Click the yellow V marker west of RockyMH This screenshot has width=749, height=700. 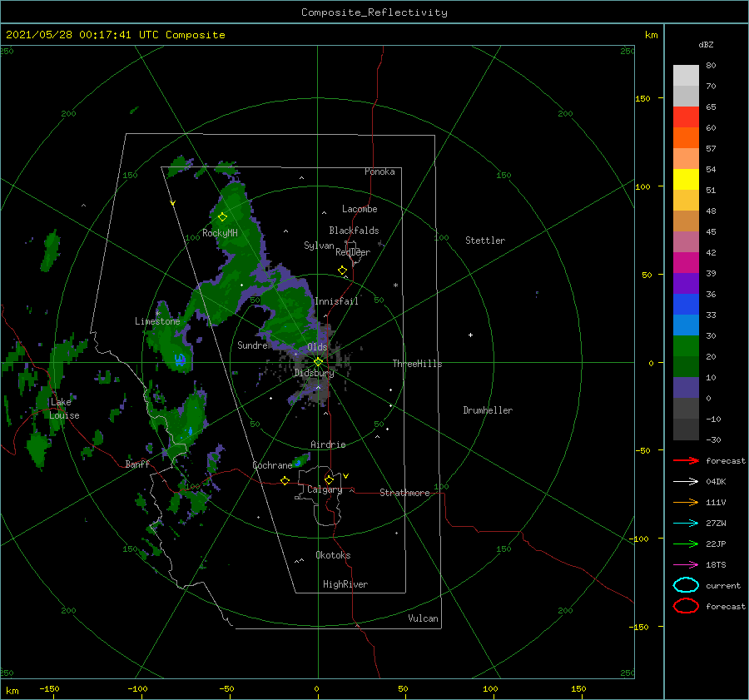point(172,203)
